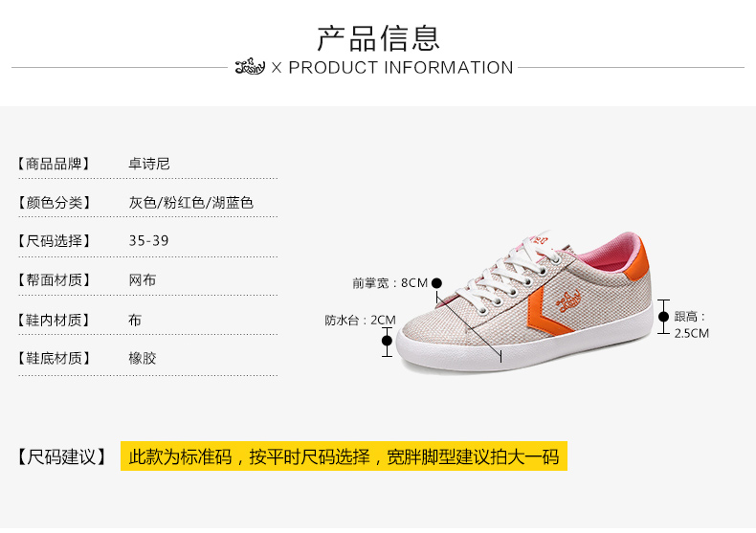The width and height of the screenshot is (756, 533).
Task: Click the upper material value 网布
Action: [143, 280]
